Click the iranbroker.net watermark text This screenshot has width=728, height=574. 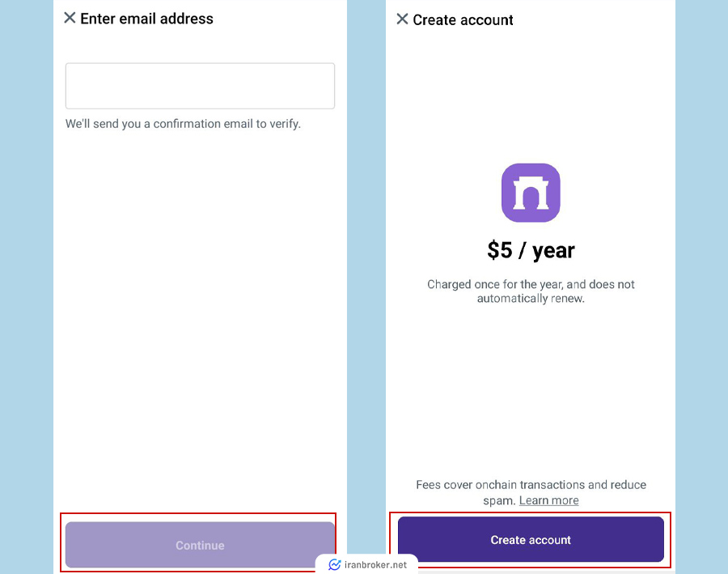coord(375,565)
